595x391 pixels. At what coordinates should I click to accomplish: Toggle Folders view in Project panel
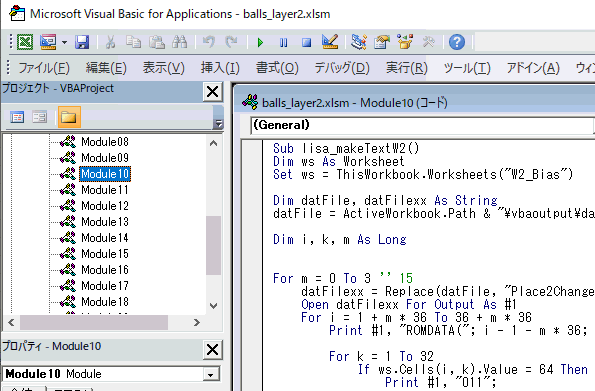click(x=69, y=117)
